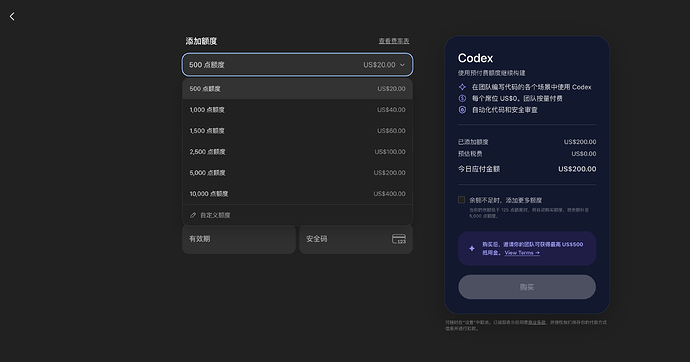This screenshot has width=690, height=362.
Task: Click the Codex heading text
Action: (x=475, y=58)
